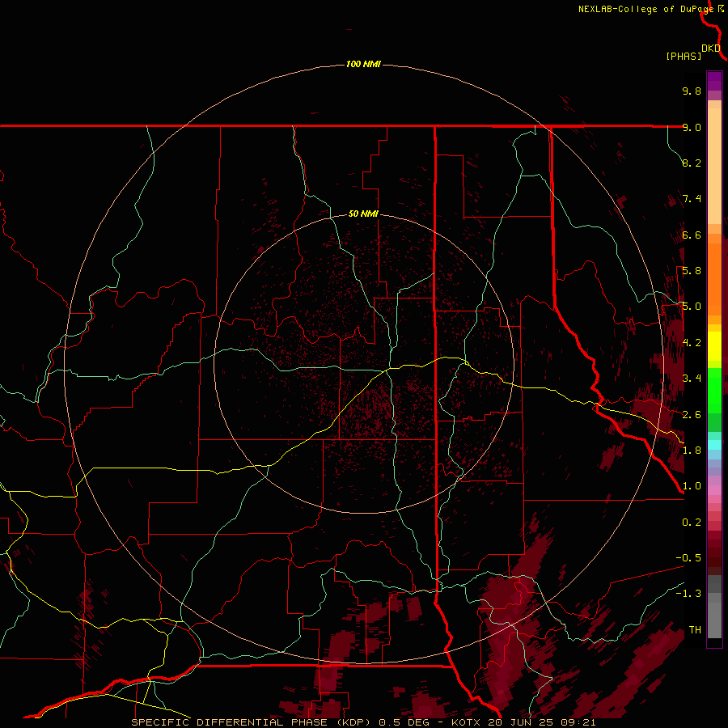
Task: Select the 0.2 scale value
Action: (692, 523)
